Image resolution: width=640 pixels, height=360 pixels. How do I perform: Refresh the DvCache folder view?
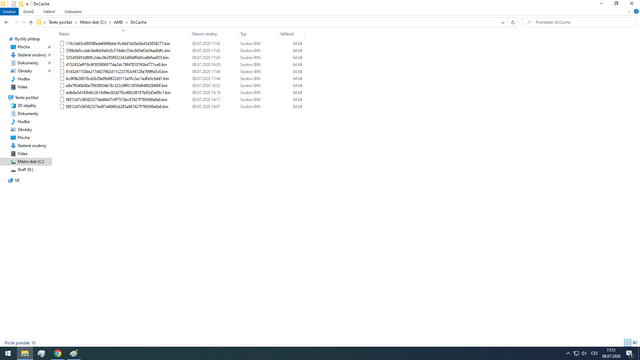click(513, 22)
